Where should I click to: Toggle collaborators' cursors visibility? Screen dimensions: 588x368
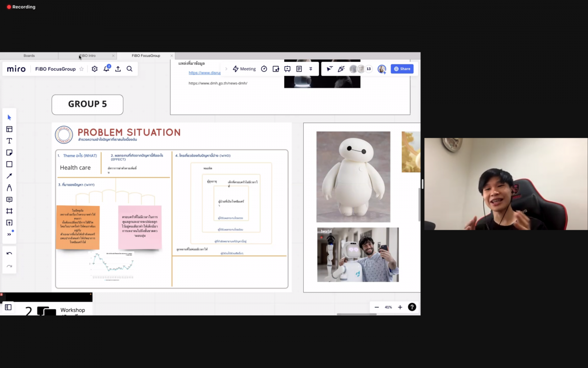click(330, 69)
